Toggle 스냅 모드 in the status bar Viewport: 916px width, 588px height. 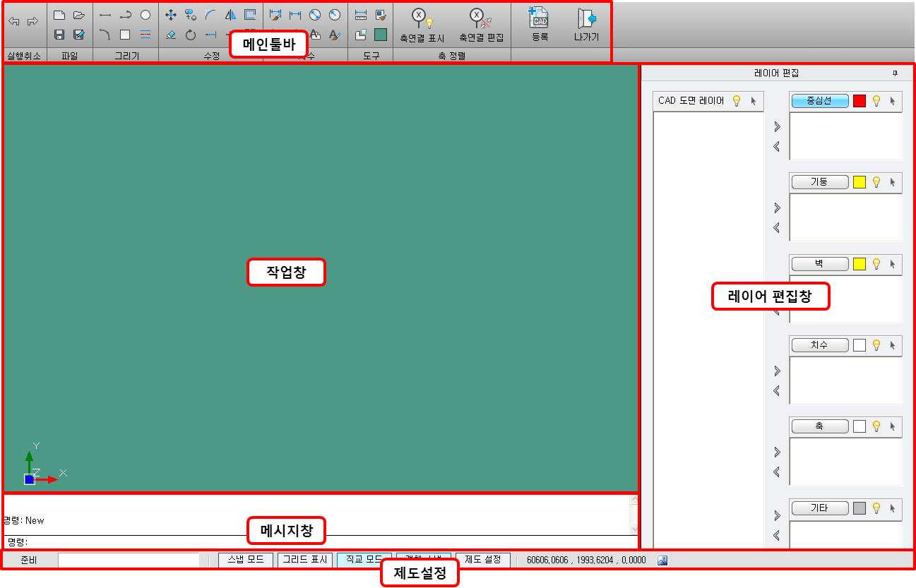(245, 559)
